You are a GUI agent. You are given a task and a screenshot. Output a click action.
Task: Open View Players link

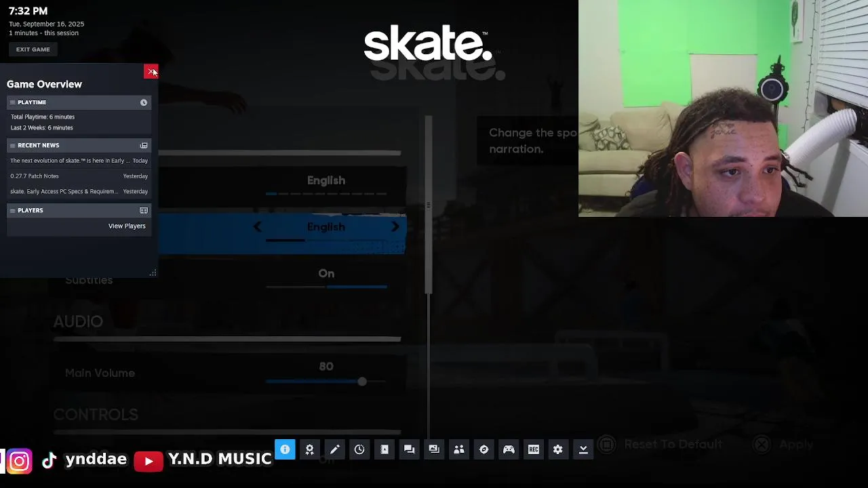[x=127, y=226]
